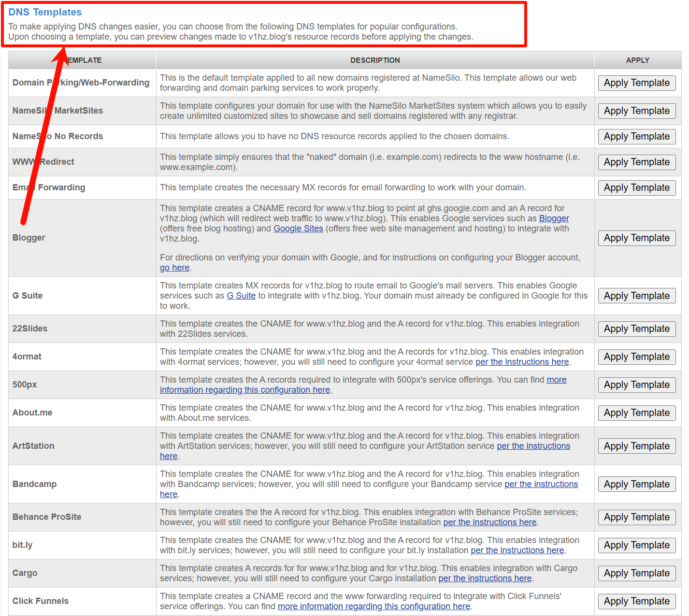Apply the NameSilo MarketSites template

pos(636,111)
